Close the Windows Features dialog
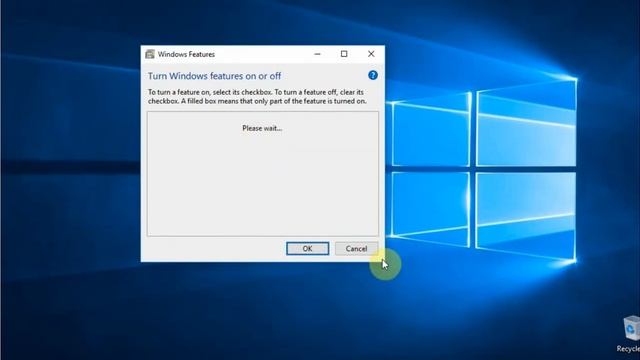Screen dimensions: 640x360 pyautogui.click(x=371, y=54)
